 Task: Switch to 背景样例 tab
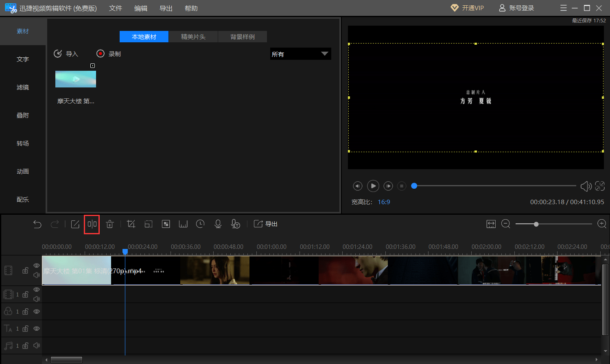click(x=243, y=37)
